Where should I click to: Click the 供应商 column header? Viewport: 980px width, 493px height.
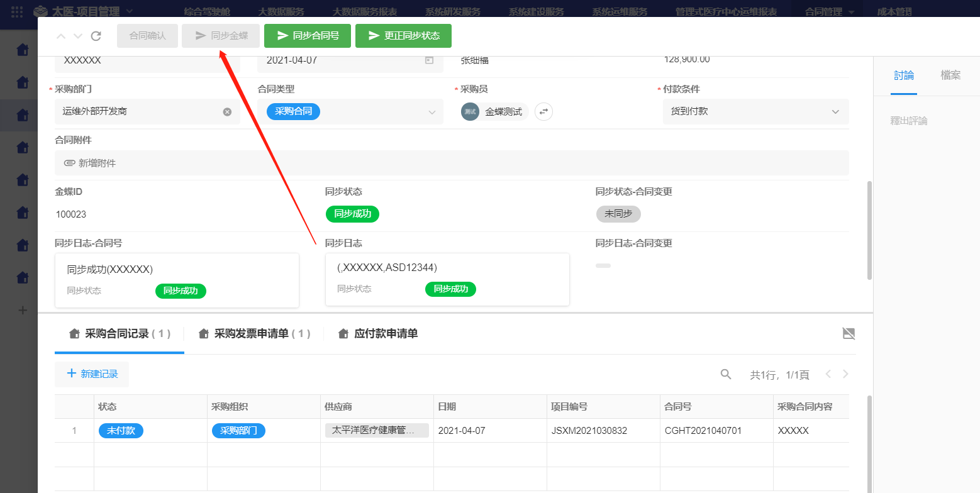coord(377,407)
